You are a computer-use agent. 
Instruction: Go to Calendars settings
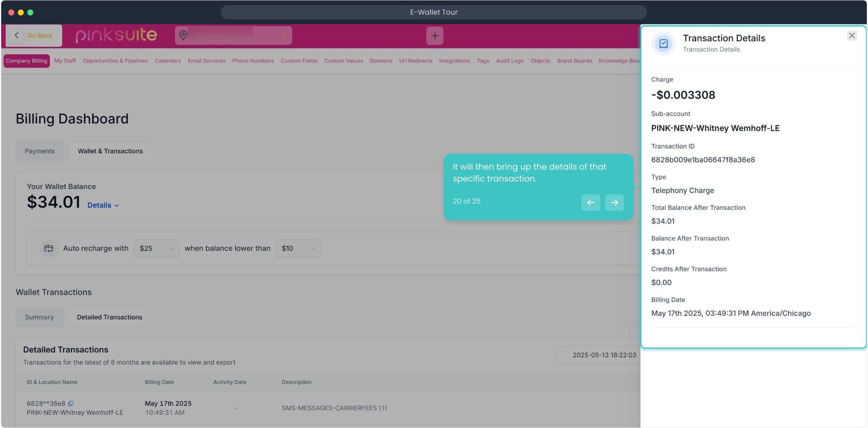click(168, 61)
